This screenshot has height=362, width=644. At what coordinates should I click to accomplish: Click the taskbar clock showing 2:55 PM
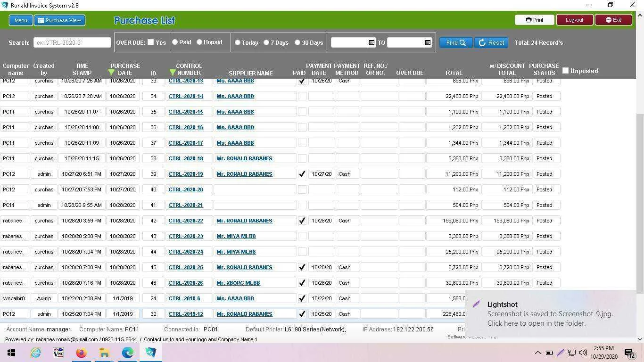(x=604, y=353)
